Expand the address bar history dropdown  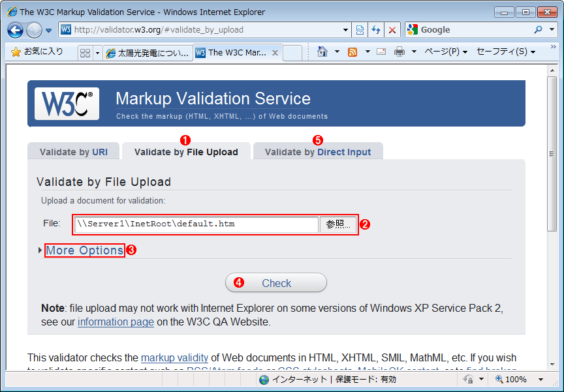pos(345,30)
